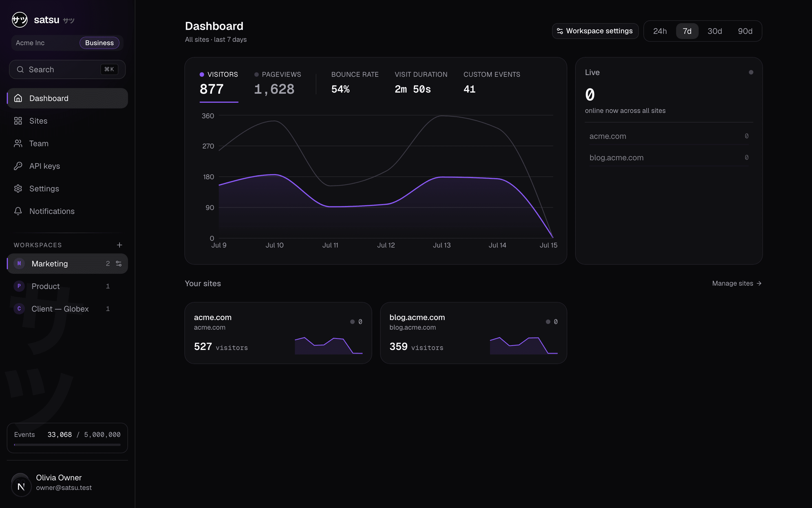Click the Manage sites arrow icon
The width and height of the screenshot is (812, 508).
click(759, 284)
